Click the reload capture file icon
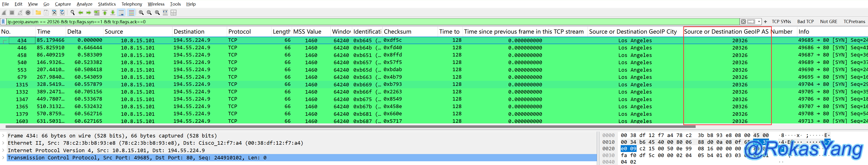Viewport: 868px width, 165px height. pyautogui.click(x=62, y=13)
